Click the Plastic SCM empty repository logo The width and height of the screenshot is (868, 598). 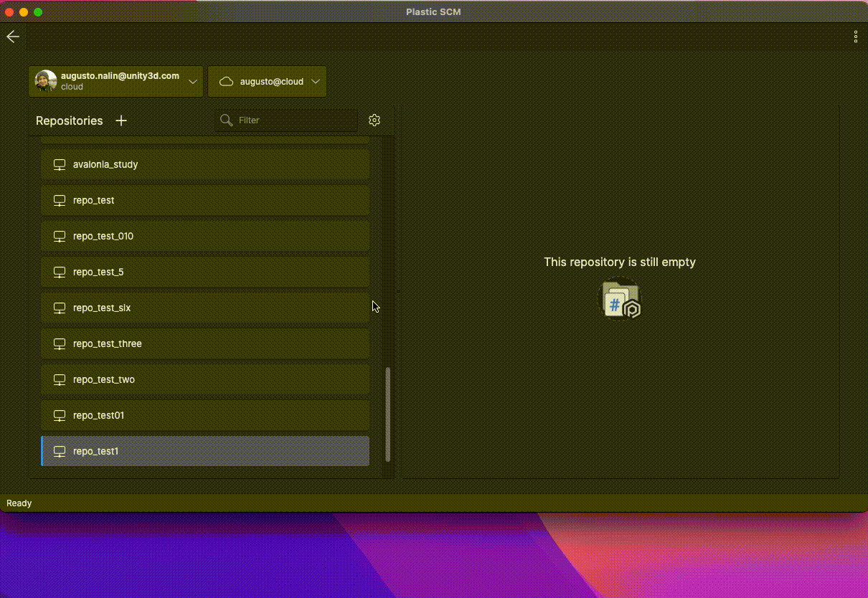point(619,298)
